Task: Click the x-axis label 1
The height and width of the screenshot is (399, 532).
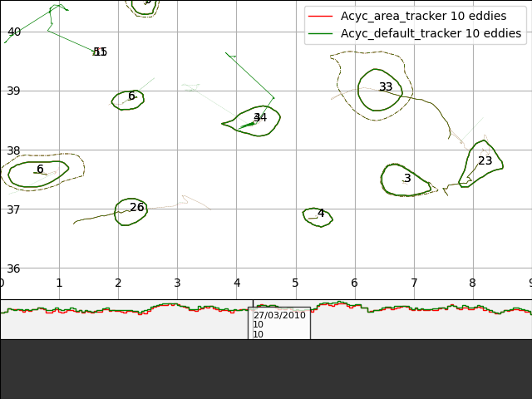Action: pos(59,283)
